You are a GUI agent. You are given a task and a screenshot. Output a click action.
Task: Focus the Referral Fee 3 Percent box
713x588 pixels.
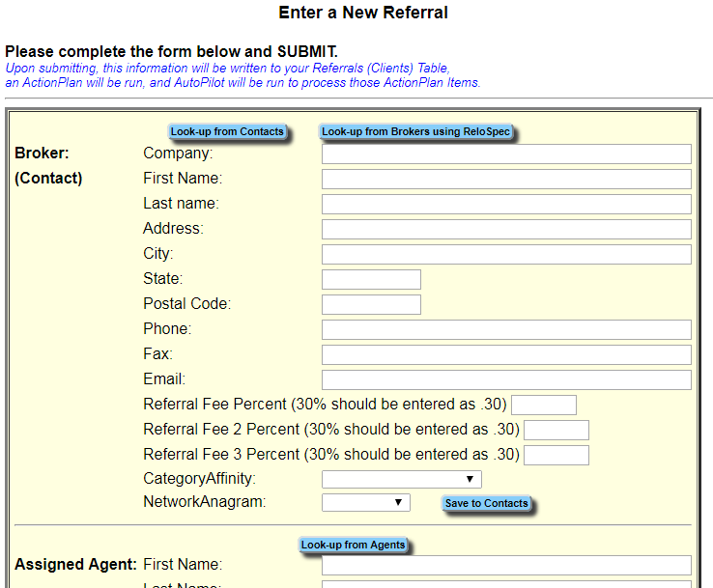(x=556, y=456)
